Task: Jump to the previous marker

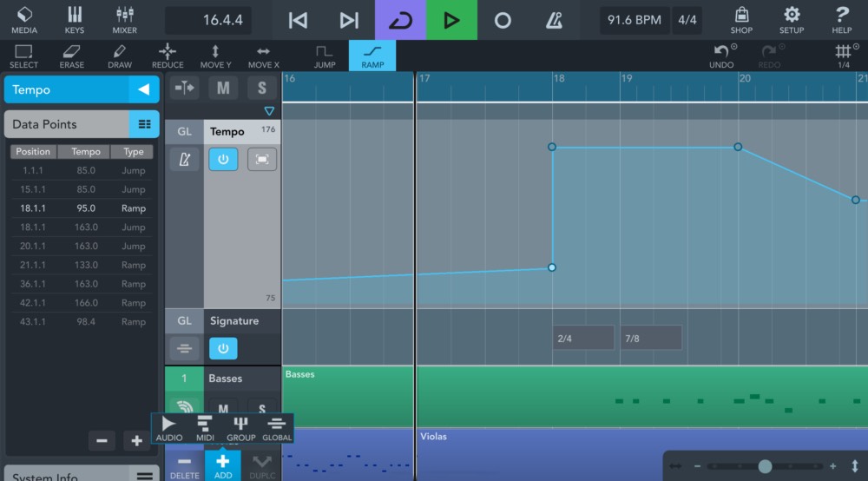Action: pyautogui.click(x=298, y=21)
